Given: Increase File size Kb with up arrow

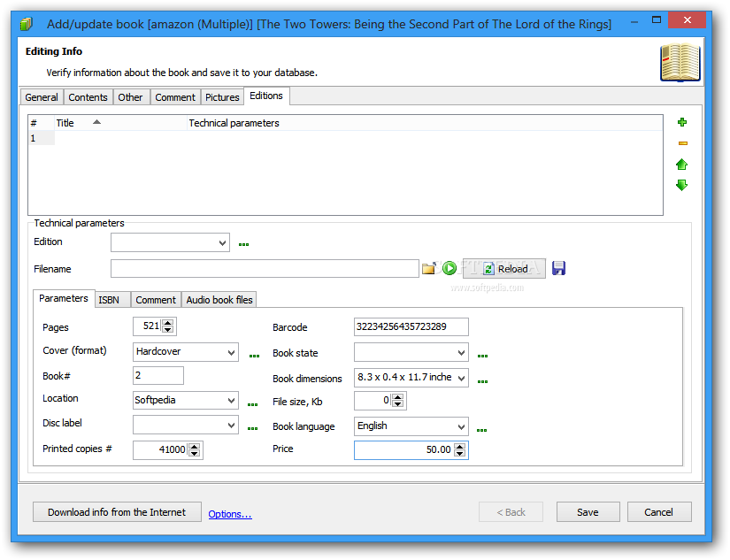Looking at the screenshot, I should point(397,397).
